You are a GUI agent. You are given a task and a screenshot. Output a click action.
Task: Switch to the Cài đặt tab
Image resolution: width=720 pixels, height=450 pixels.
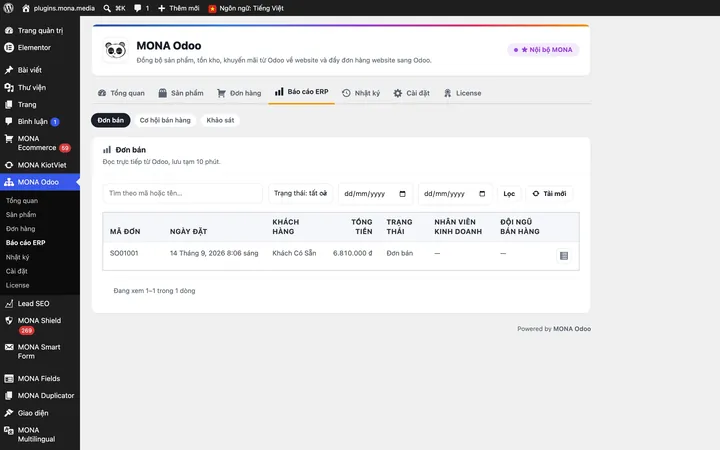(x=411, y=93)
